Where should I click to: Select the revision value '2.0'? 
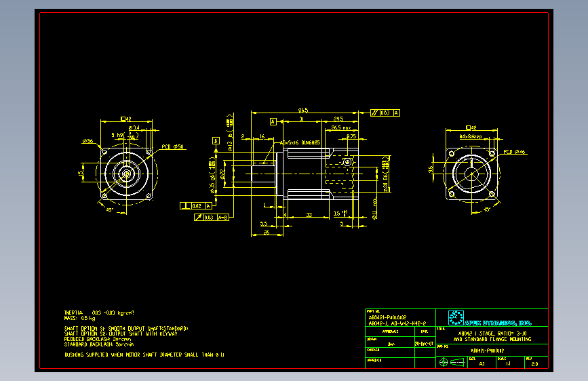point(534,364)
